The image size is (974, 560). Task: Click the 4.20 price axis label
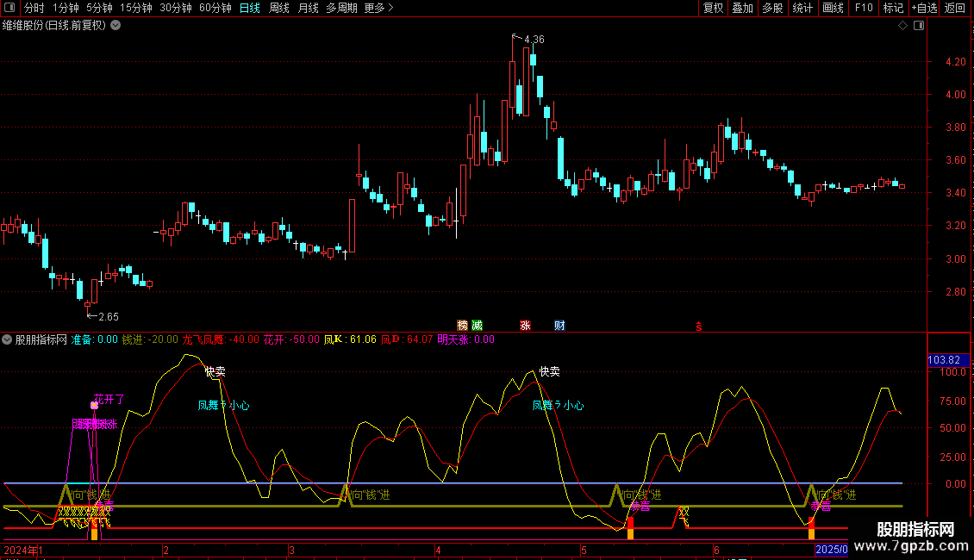click(955, 61)
